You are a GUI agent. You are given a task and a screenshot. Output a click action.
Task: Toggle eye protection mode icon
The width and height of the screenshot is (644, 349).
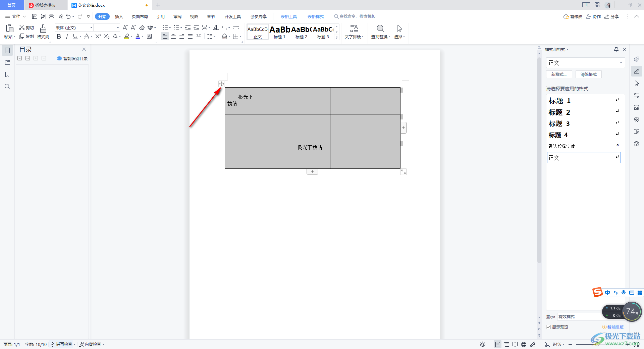coord(483,344)
